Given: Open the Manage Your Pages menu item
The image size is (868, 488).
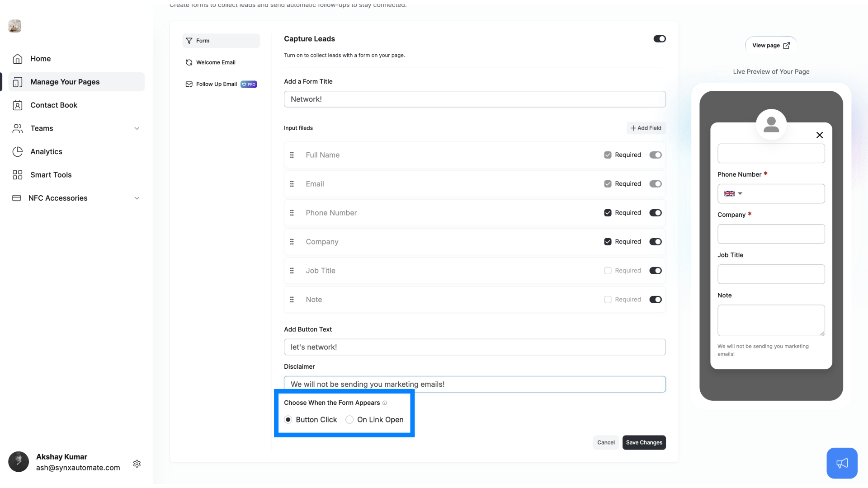Looking at the screenshot, I should click(65, 82).
